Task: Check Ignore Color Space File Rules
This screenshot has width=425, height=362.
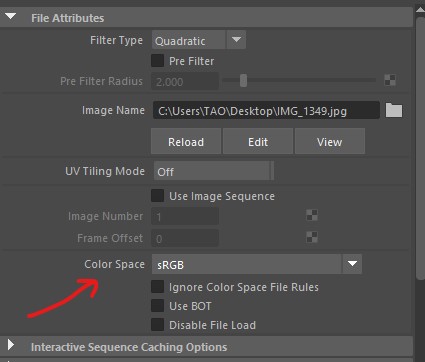Action: (x=157, y=287)
